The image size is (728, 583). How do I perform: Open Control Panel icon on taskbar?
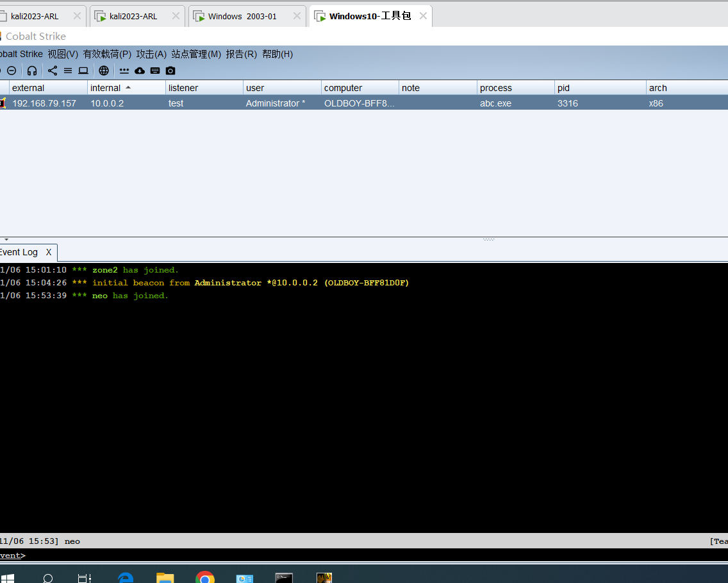pos(245,579)
